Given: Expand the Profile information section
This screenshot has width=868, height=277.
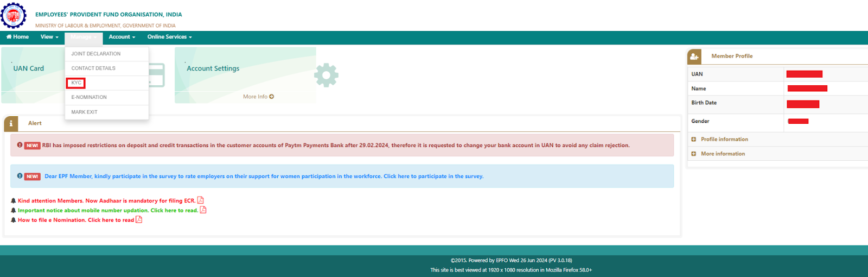Looking at the screenshot, I should pyautogui.click(x=694, y=140).
